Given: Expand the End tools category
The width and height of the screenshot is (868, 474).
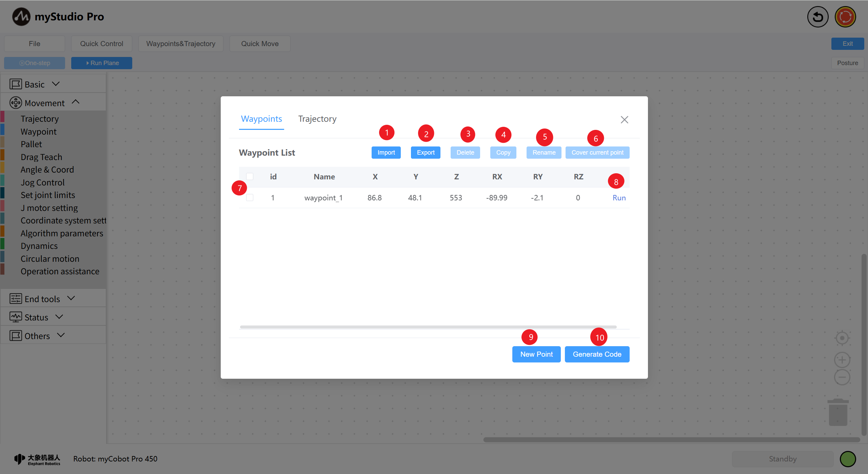Looking at the screenshot, I should point(42,299).
